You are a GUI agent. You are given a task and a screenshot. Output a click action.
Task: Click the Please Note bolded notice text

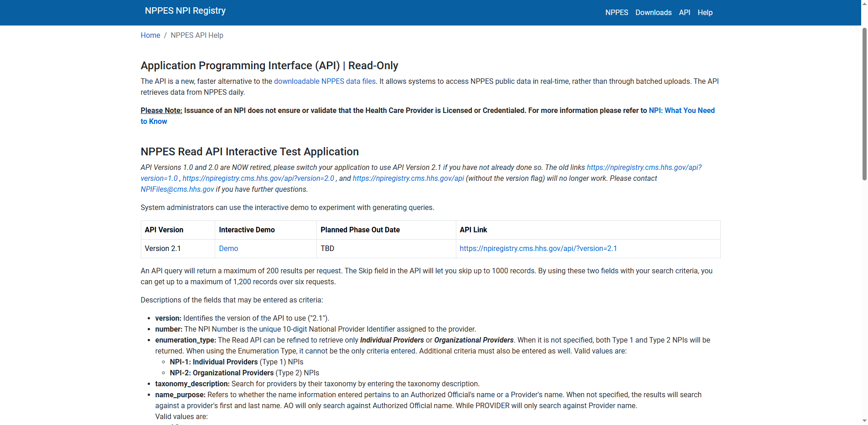pyautogui.click(x=161, y=110)
